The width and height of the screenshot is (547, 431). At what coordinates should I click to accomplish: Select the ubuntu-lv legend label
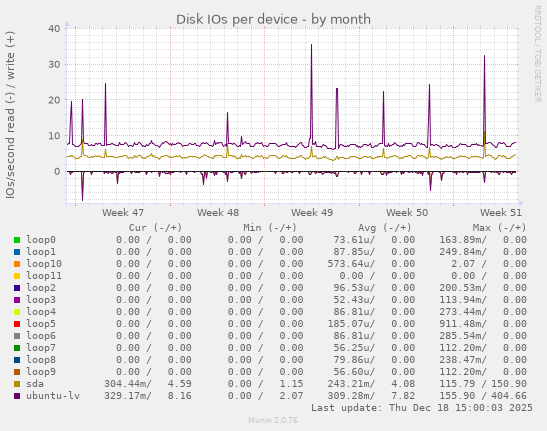[x=53, y=395]
